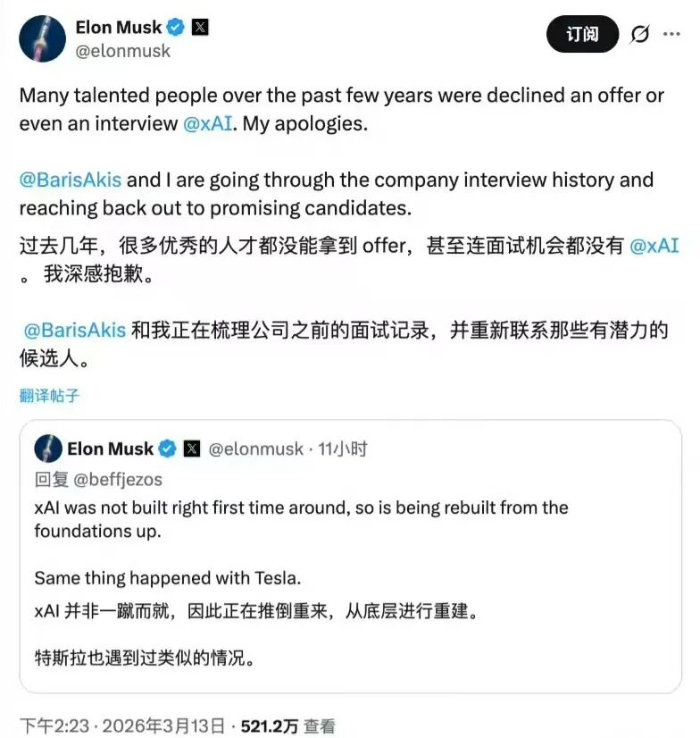Open the three-dot more options menu
700x738 pixels.
671,34
